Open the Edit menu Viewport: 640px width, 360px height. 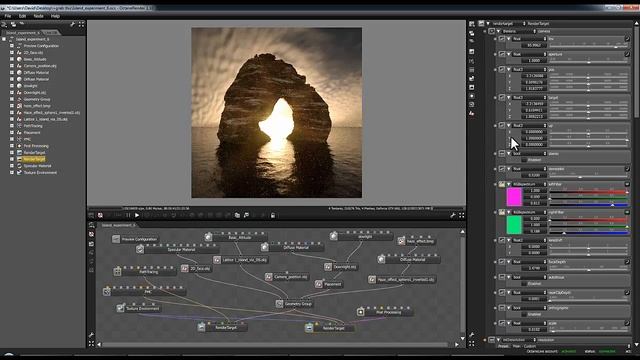[22, 16]
